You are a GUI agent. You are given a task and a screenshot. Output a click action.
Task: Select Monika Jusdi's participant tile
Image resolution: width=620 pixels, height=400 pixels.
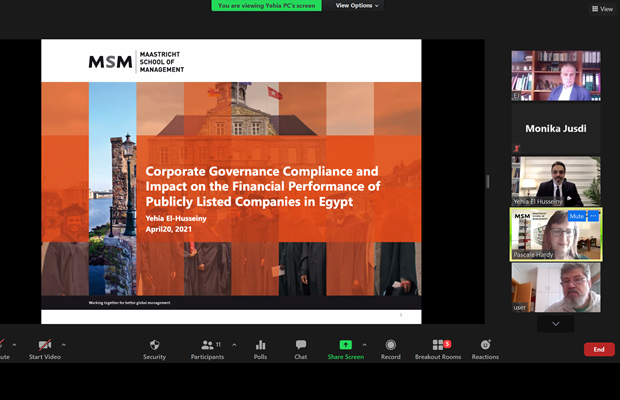point(556,128)
